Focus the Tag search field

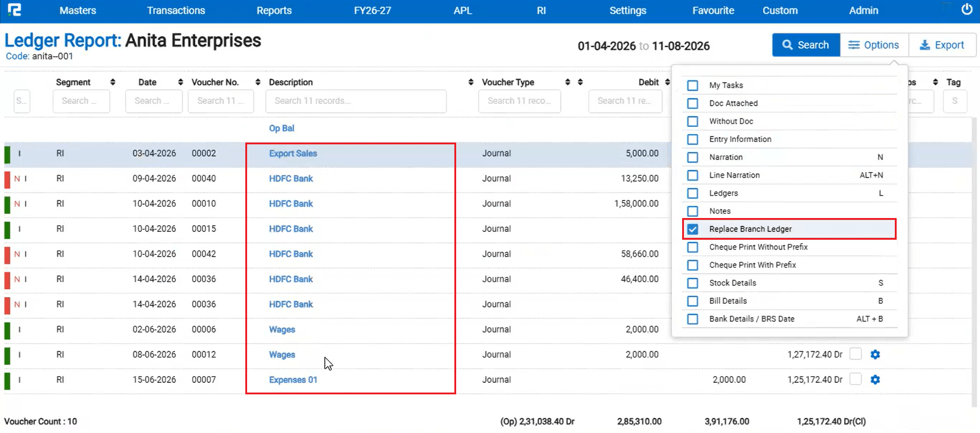(955, 101)
